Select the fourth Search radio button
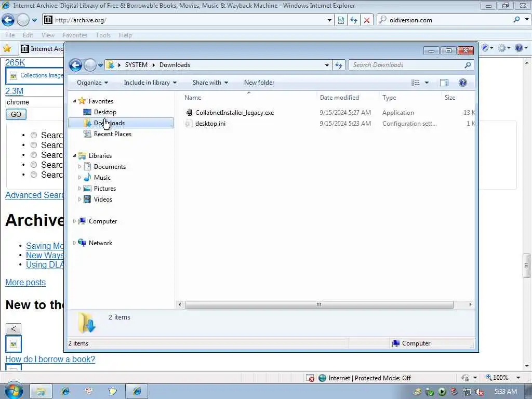 pyautogui.click(x=34, y=165)
